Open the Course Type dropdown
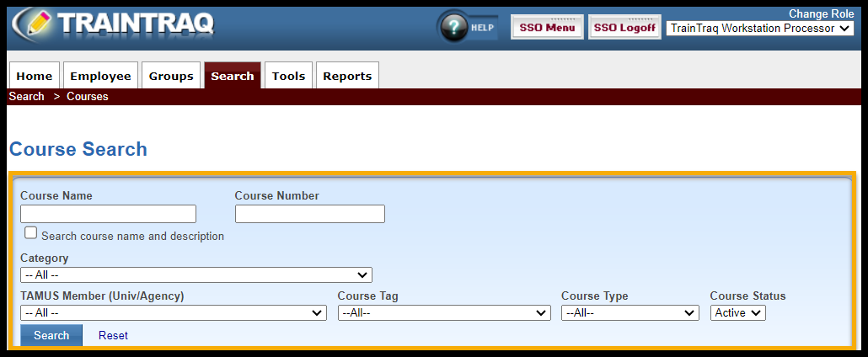This screenshot has height=357, width=868. click(x=630, y=312)
